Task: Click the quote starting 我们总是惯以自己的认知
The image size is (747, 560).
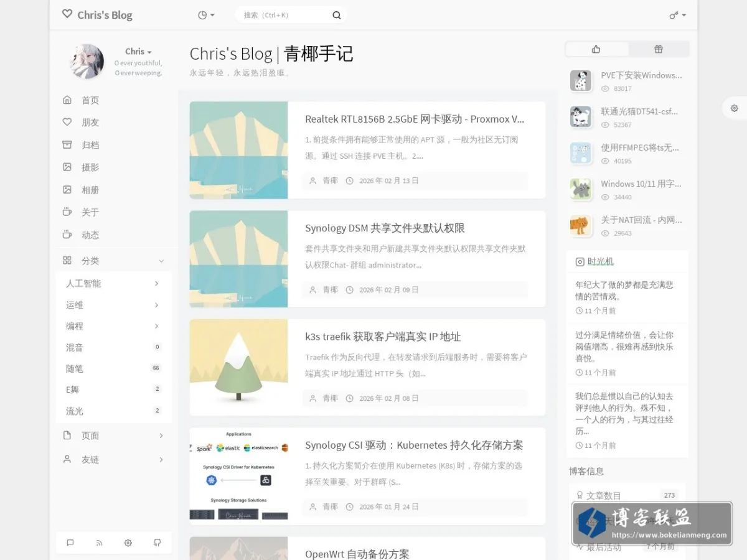Action: tap(624, 413)
